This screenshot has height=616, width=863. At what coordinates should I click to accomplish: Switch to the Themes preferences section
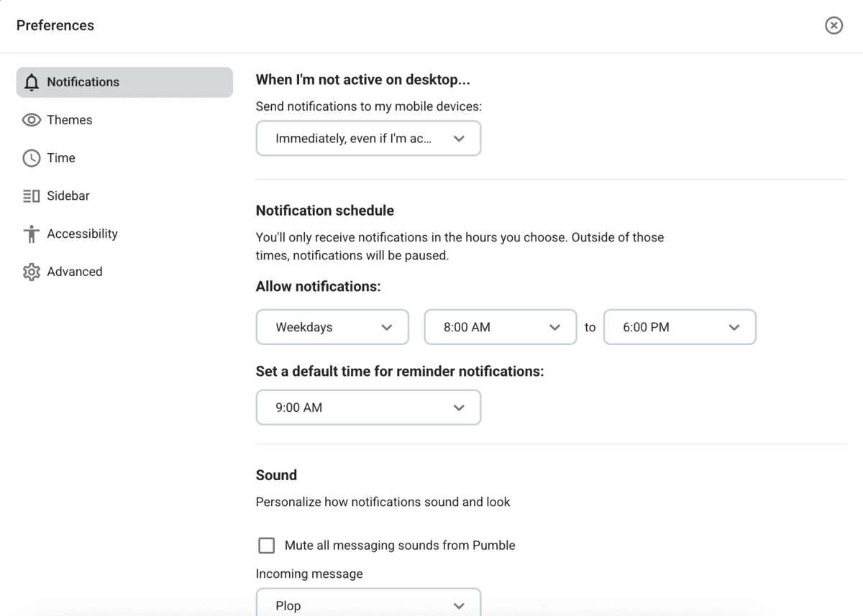[x=70, y=120]
